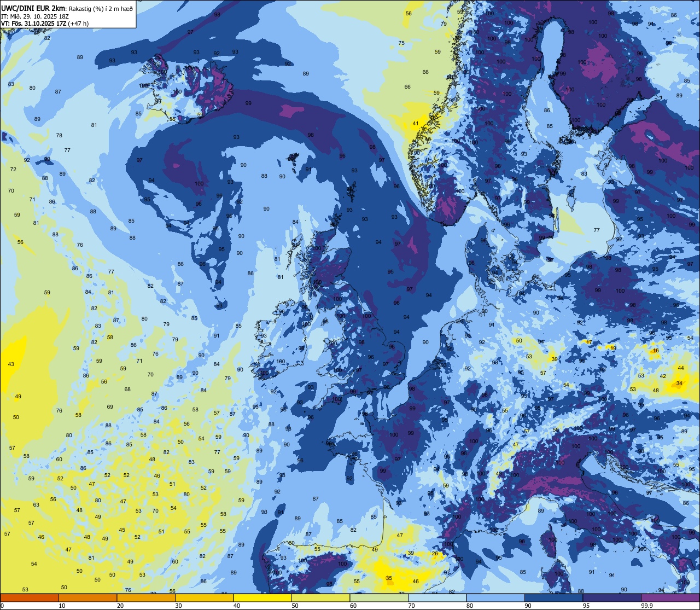
Task: Click the '41' humidity value over Norway coast
Action: (x=416, y=124)
